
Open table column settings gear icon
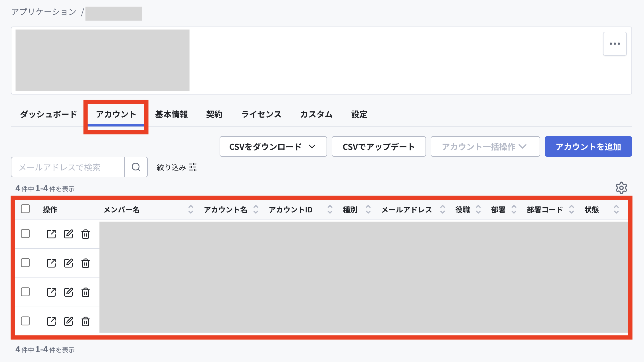(621, 188)
